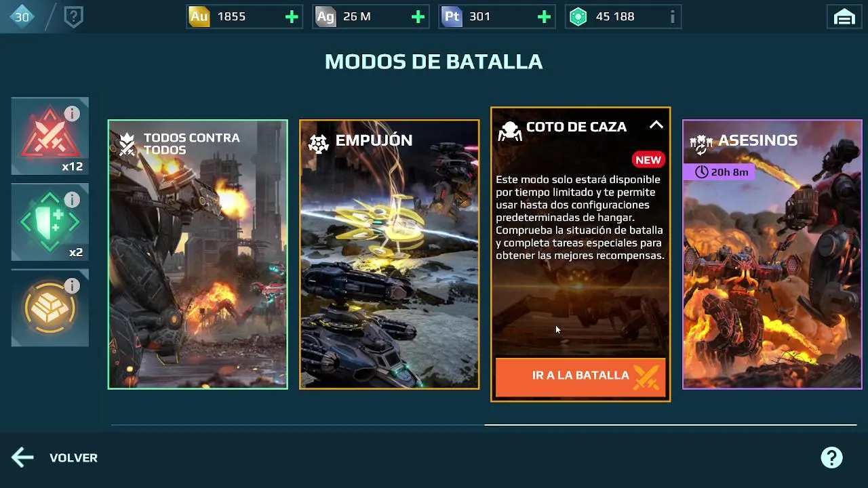Show info for the 45 188 green currency
The width and height of the screenshot is (868, 488).
coord(672,17)
